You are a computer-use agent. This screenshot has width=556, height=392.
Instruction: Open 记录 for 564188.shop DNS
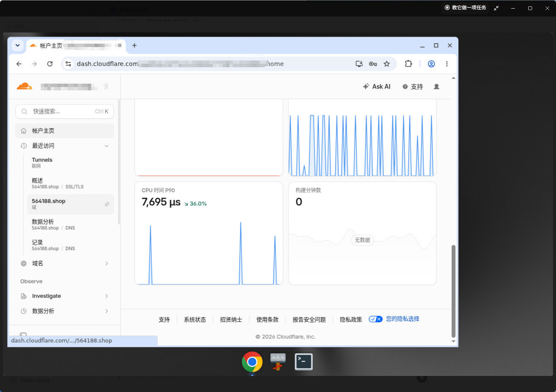(71, 245)
